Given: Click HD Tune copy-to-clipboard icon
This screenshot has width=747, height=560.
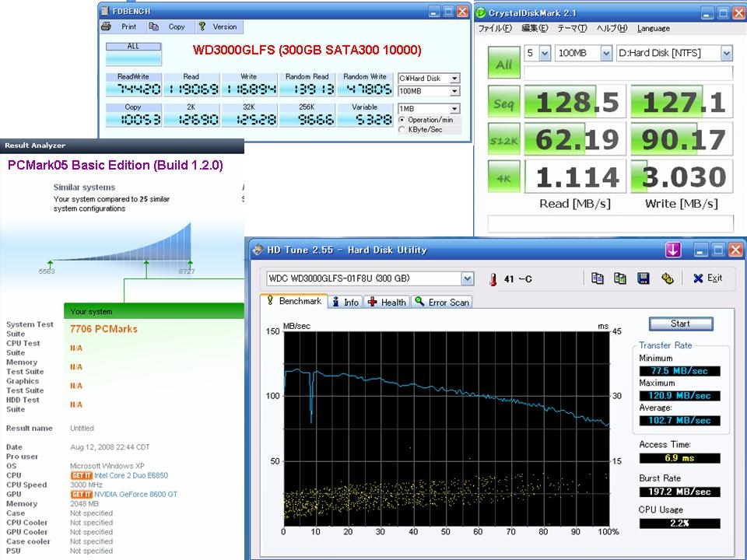Looking at the screenshot, I should click(597, 278).
